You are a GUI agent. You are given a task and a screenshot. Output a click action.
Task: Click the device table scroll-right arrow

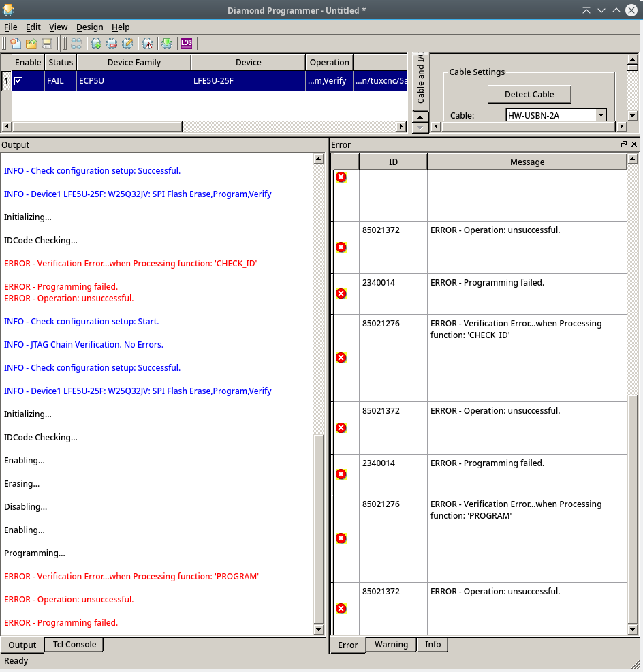point(401,127)
